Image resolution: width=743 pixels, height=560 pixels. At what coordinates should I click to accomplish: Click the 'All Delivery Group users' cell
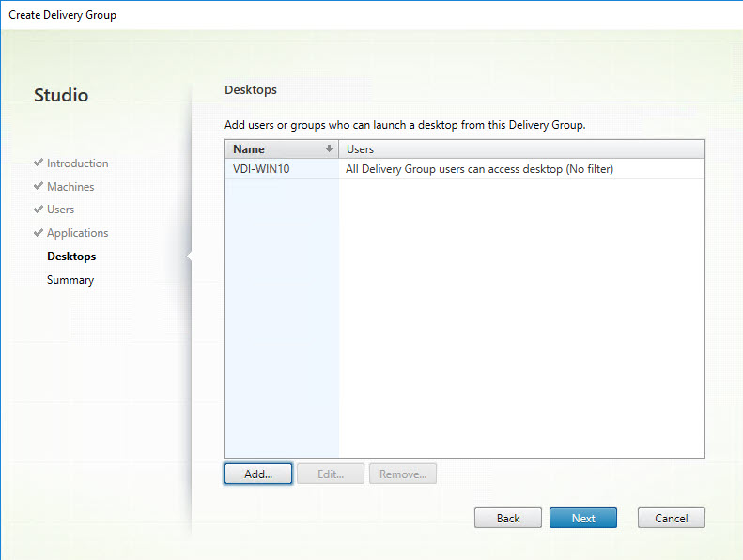point(479,169)
